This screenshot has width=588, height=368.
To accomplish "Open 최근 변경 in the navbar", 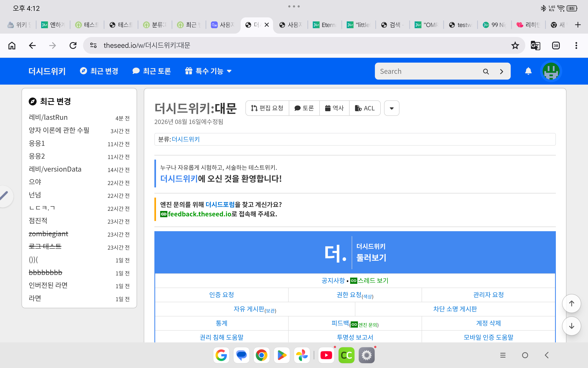I will coord(99,71).
